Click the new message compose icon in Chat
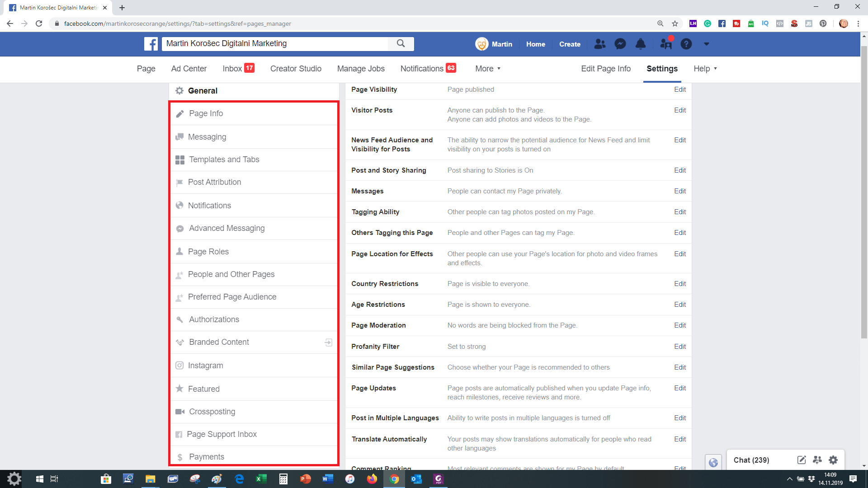868x488 pixels. pos(801,460)
